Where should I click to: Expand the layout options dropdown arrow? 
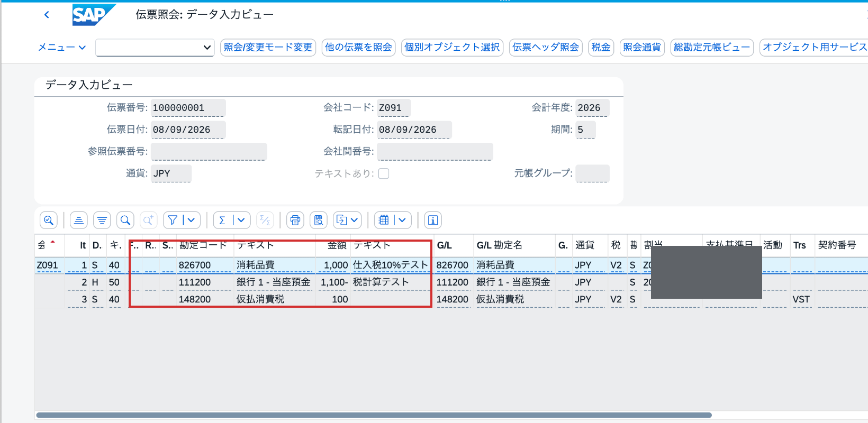point(402,220)
